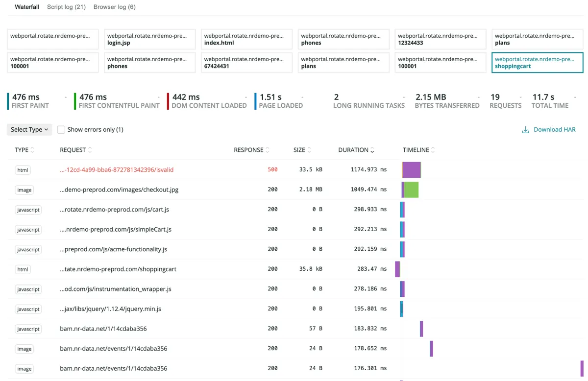Open the jquery.min.js request

point(110,309)
